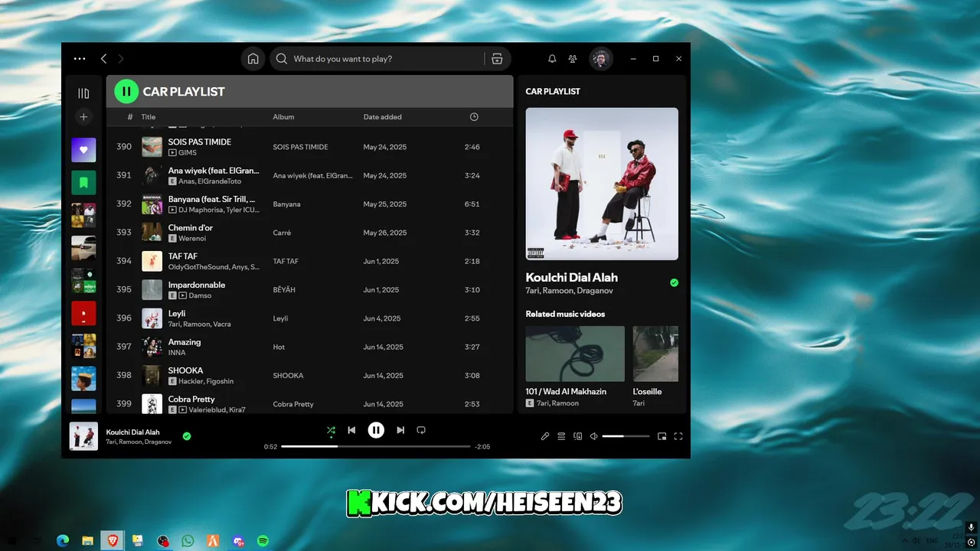Open the Carré album link
The width and height of the screenshot is (980, 551).
[282, 233]
